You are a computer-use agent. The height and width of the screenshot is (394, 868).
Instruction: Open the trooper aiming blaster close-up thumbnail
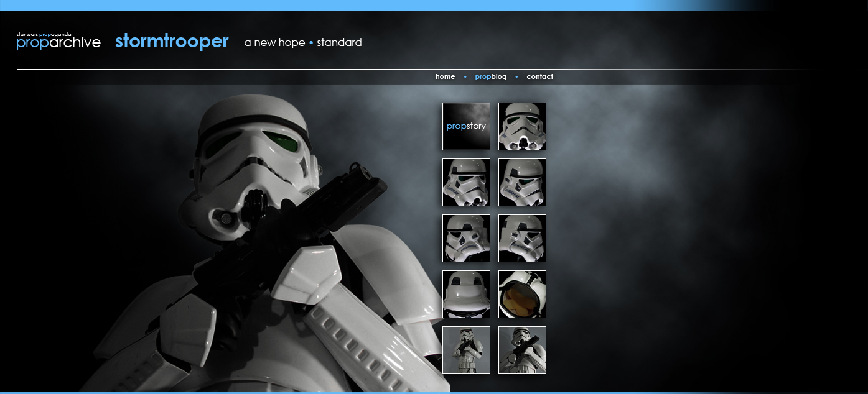[x=522, y=350]
